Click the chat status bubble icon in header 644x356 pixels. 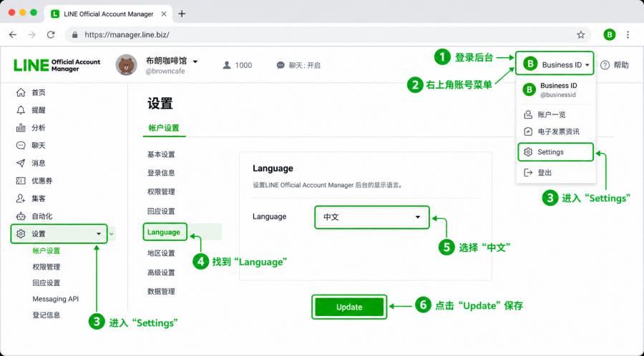(x=280, y=65)
